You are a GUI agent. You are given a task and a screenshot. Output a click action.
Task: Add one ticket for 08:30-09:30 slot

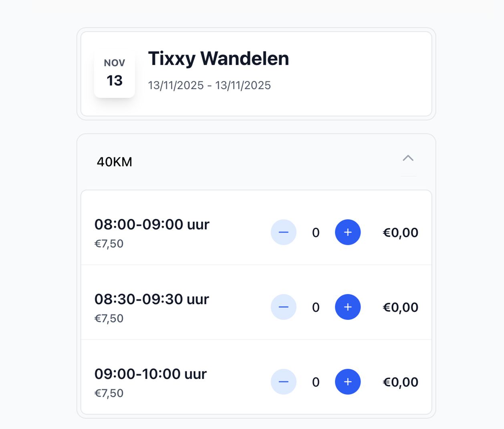pos(348,307)
